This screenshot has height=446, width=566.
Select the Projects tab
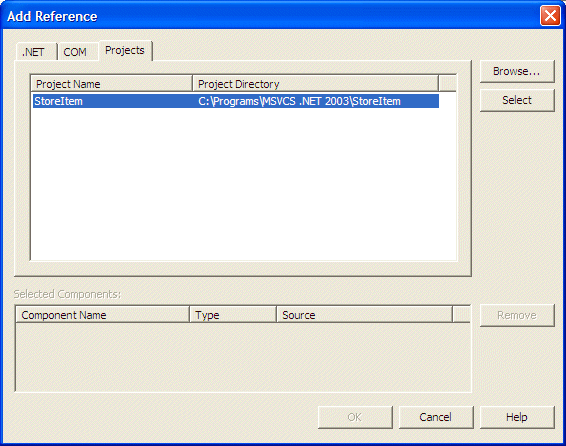[x=125, y=51]
